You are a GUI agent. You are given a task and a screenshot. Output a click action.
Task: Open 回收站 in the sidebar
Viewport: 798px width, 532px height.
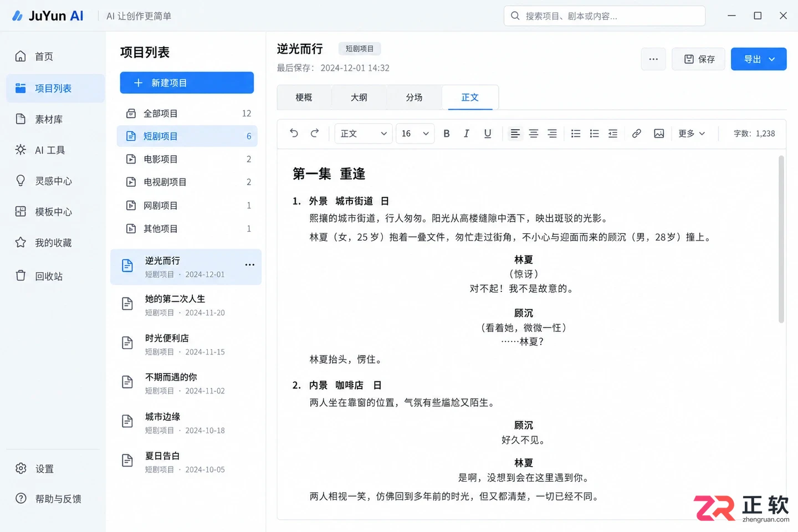pos(55,276)
